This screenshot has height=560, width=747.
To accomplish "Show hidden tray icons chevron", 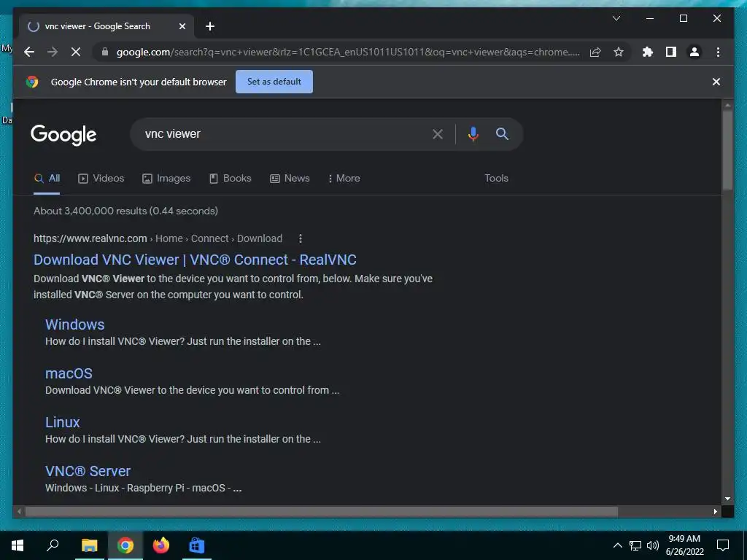I will pos(617,545).
